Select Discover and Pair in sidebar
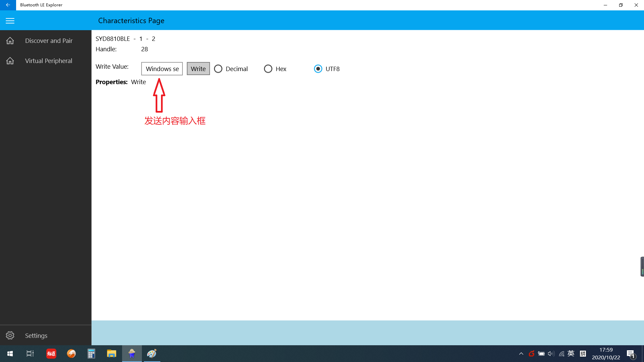 [49, 41]
